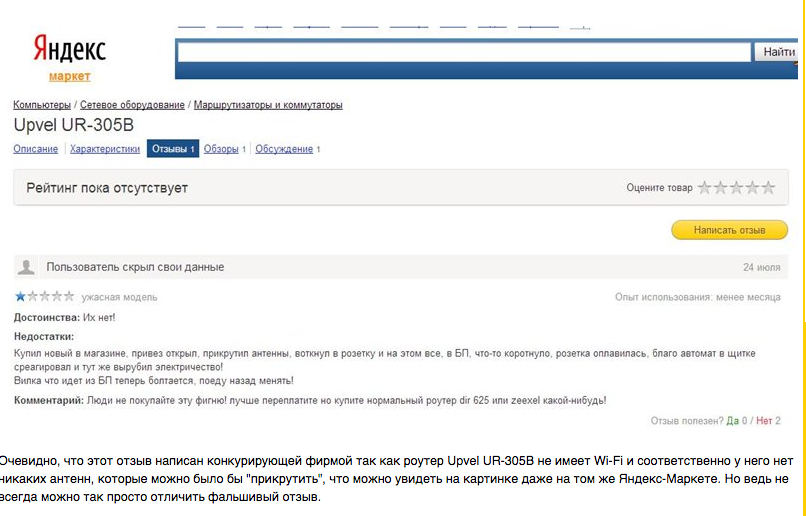Click the Найти search button
This screenshot has height=516, width=806.
[x=778, y=52]
